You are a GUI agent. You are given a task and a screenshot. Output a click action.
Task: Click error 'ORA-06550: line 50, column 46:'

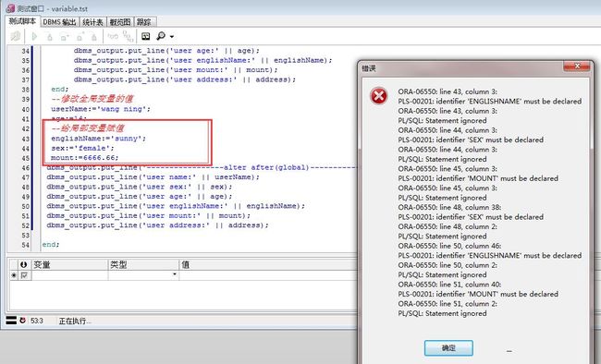449,246
